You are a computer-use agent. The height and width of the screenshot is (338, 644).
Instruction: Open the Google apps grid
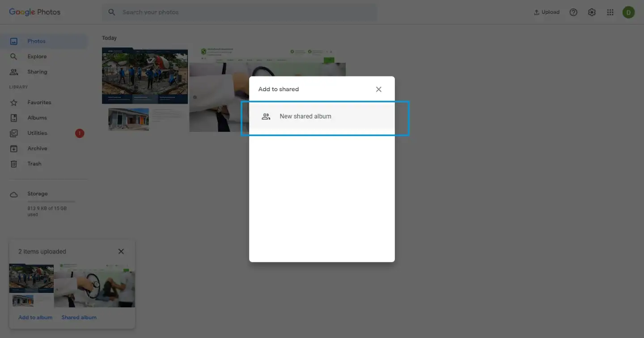click(610, 13)
